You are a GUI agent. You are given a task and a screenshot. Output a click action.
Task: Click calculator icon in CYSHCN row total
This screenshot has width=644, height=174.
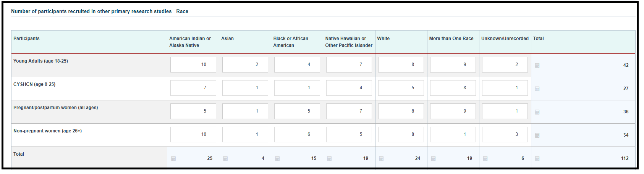(537, 89)
